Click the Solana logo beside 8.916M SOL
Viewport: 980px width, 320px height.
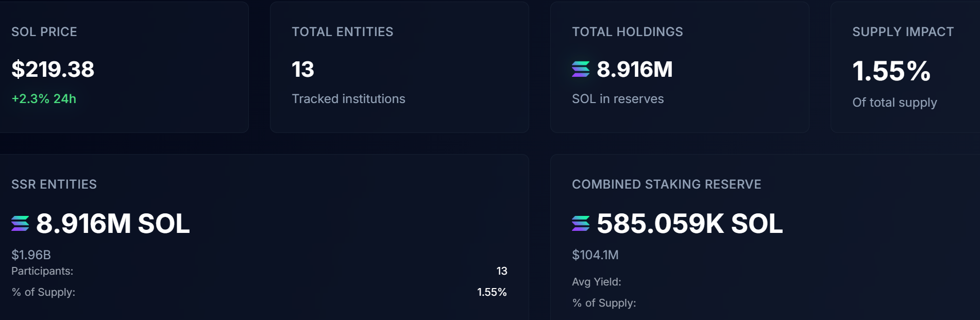(20, 224)
